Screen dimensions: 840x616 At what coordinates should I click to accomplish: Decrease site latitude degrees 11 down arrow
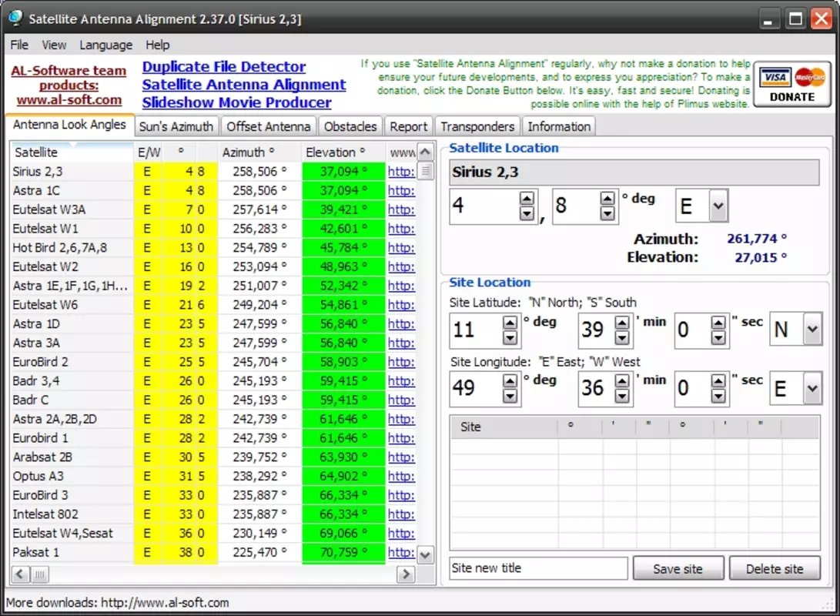pos(510,337)
